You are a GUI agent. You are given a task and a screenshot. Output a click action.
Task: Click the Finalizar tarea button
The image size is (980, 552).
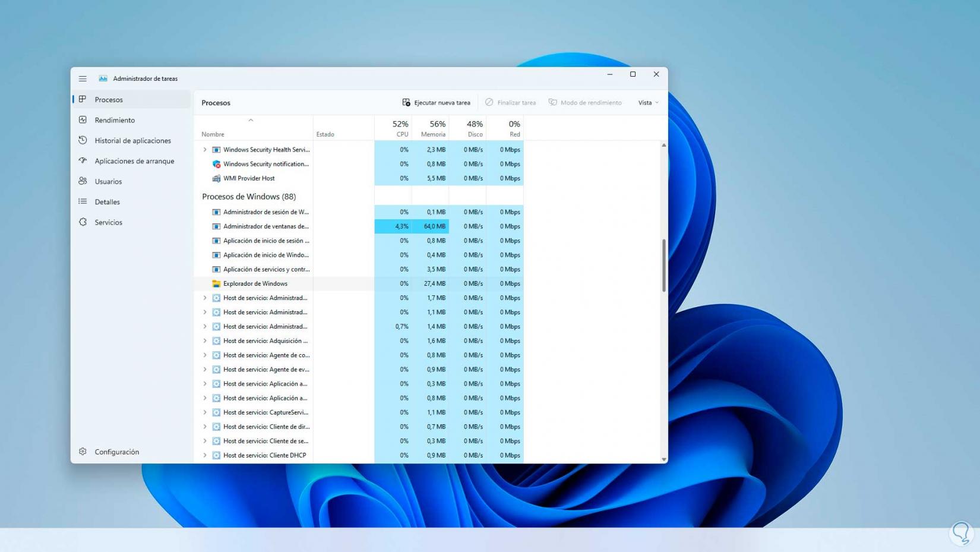[510, 103]
